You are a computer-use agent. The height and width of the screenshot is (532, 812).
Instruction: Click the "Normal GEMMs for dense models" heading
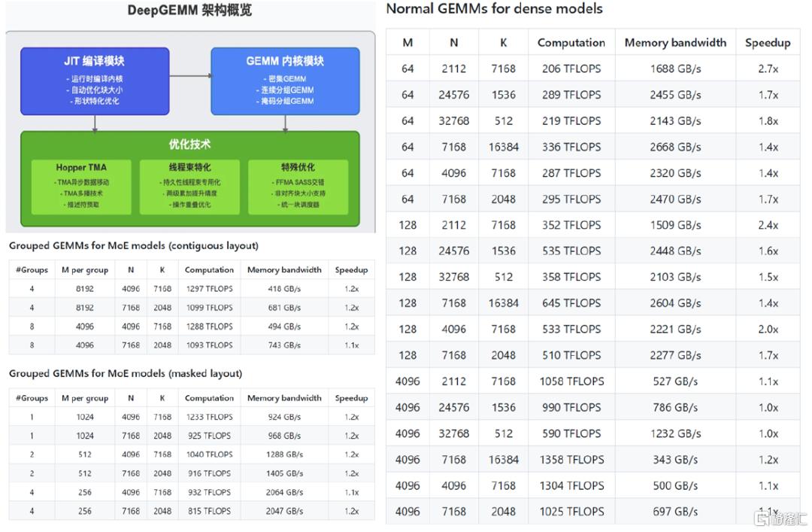coord(495,9)
